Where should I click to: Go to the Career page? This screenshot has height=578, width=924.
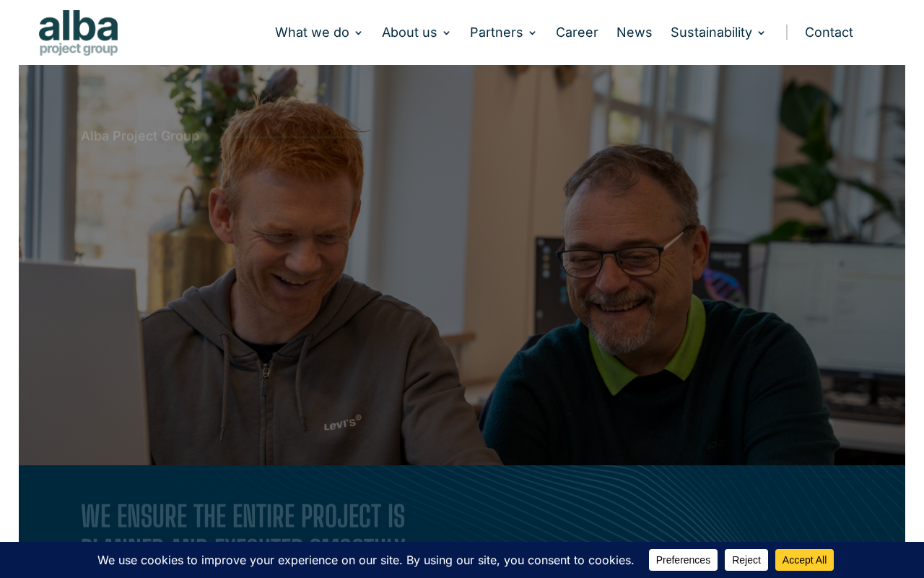[x=577, y=33]
